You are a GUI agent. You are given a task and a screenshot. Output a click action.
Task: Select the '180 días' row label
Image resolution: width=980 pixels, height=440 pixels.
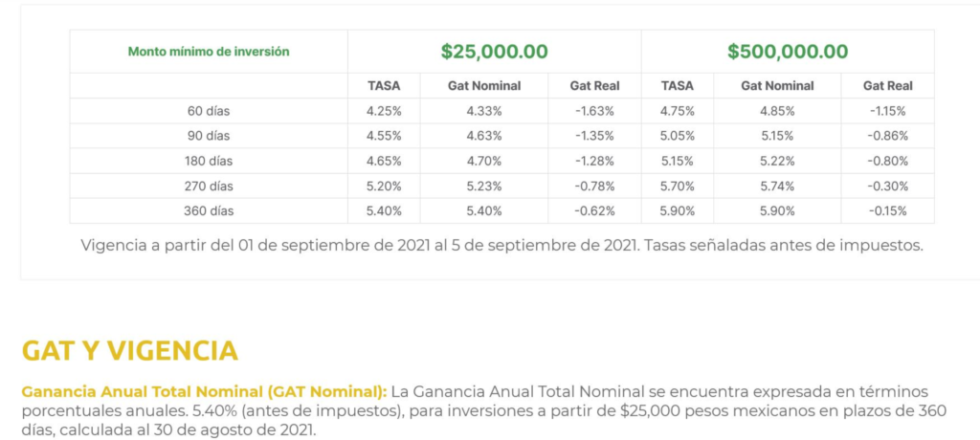pyautogui.click(x=209, y=162)
